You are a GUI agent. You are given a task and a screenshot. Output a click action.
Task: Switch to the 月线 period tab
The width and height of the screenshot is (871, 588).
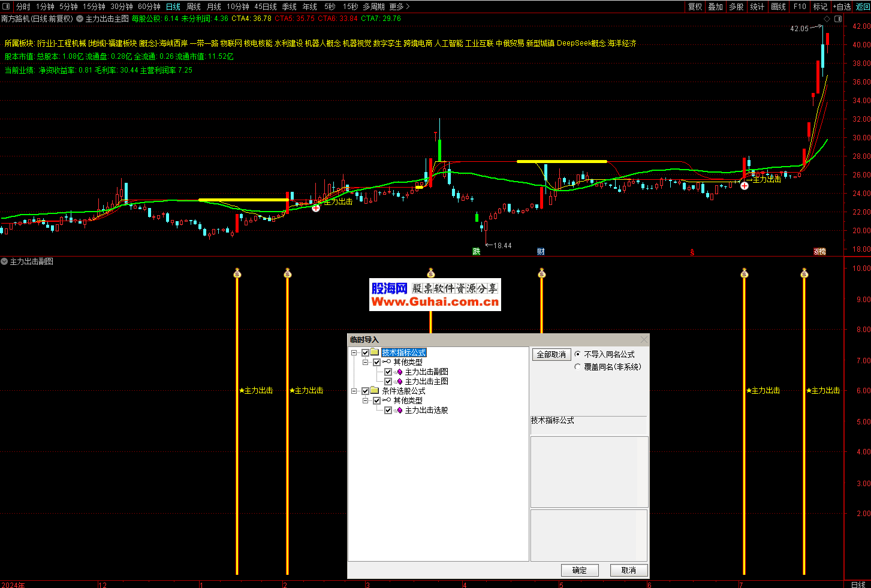214,7
